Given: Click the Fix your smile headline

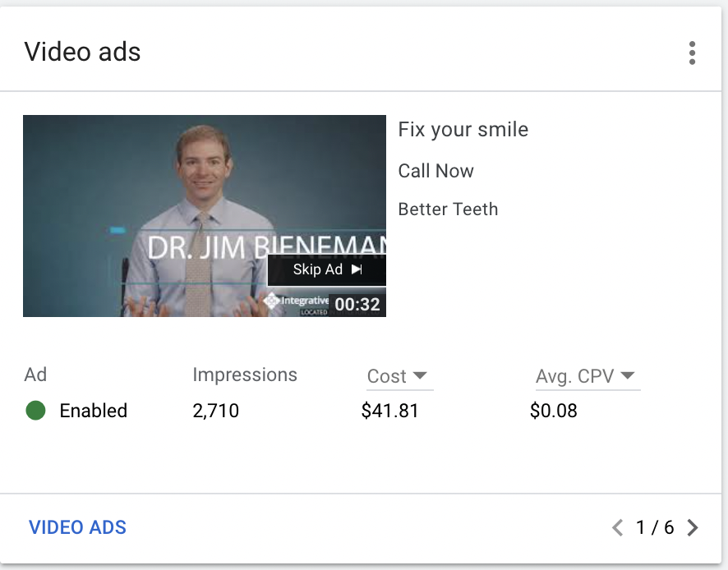Looking at the screenshot, I should [463, 129].
